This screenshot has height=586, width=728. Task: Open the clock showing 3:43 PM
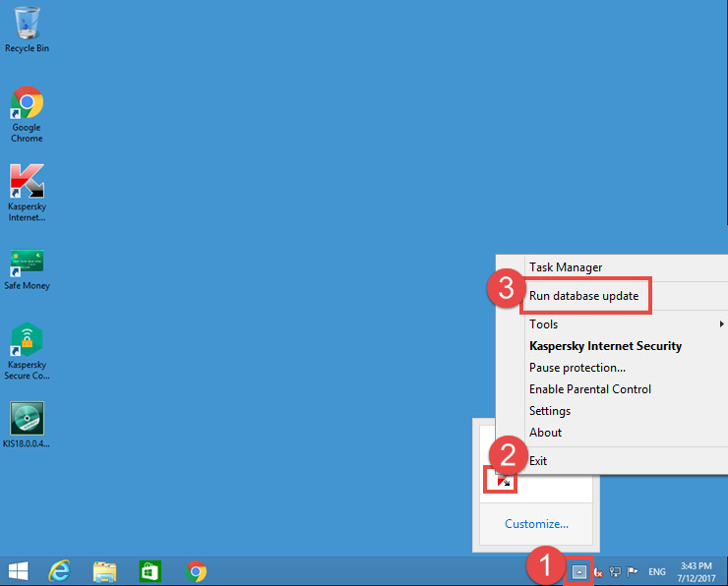click(x=696, y=572)
